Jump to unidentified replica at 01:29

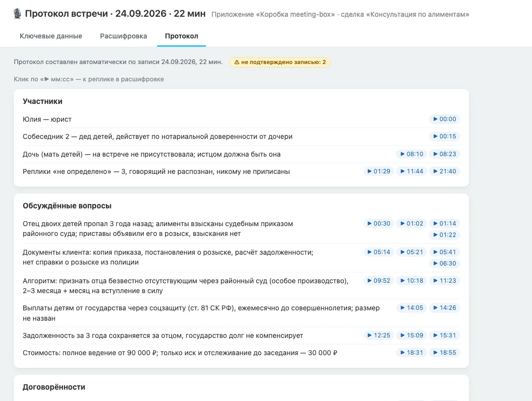tap(379, 171)
